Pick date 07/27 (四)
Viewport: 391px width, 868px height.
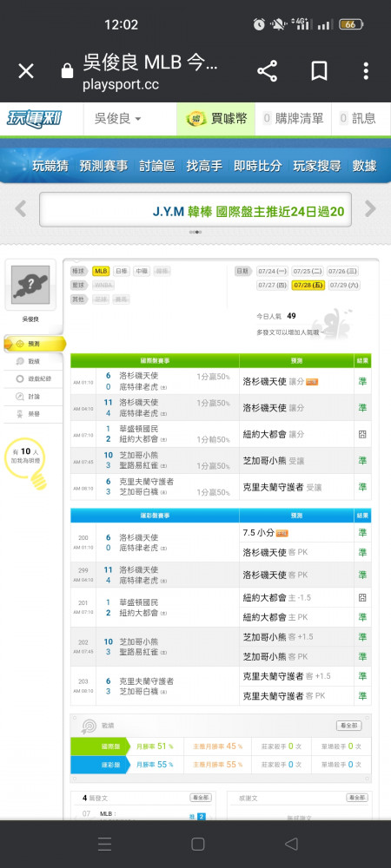click(273, 285)
